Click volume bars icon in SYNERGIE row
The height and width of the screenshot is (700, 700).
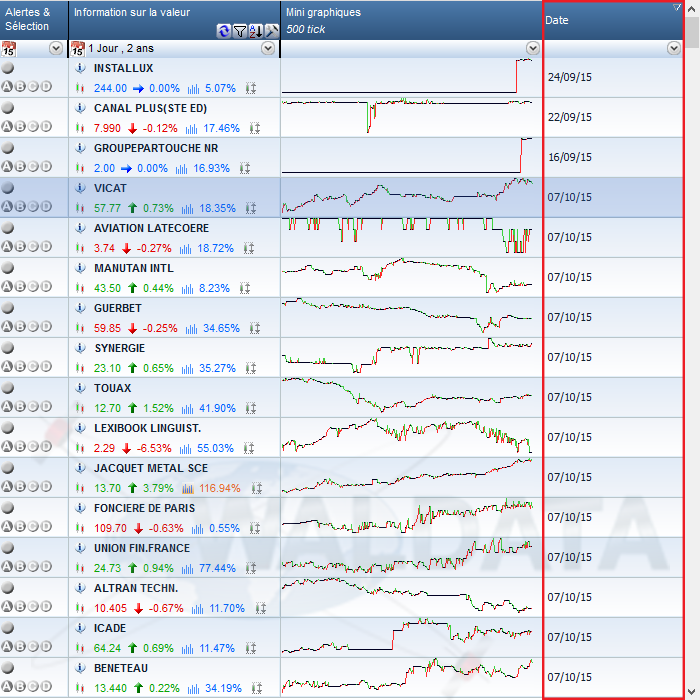(188, 368)
